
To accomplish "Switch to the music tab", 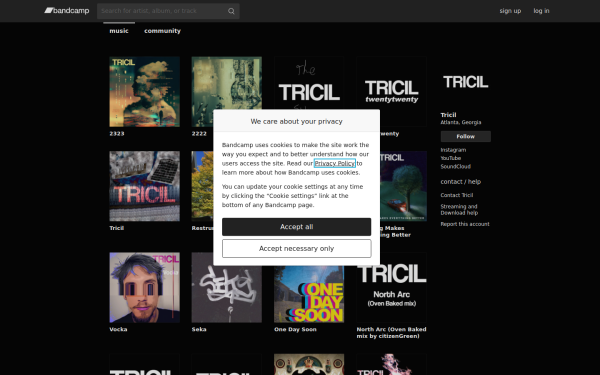I will pyautogui.click(x=119, y=31).
